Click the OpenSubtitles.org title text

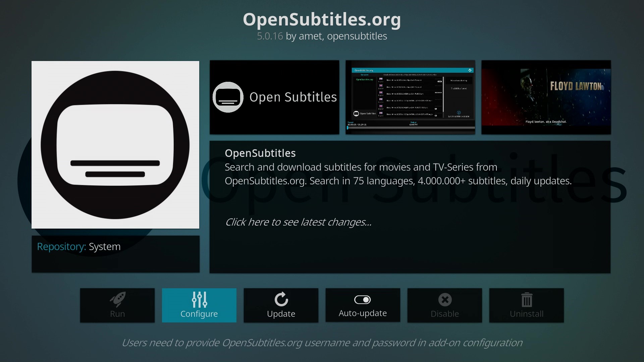pyautogui.click(x=322, y=19)
